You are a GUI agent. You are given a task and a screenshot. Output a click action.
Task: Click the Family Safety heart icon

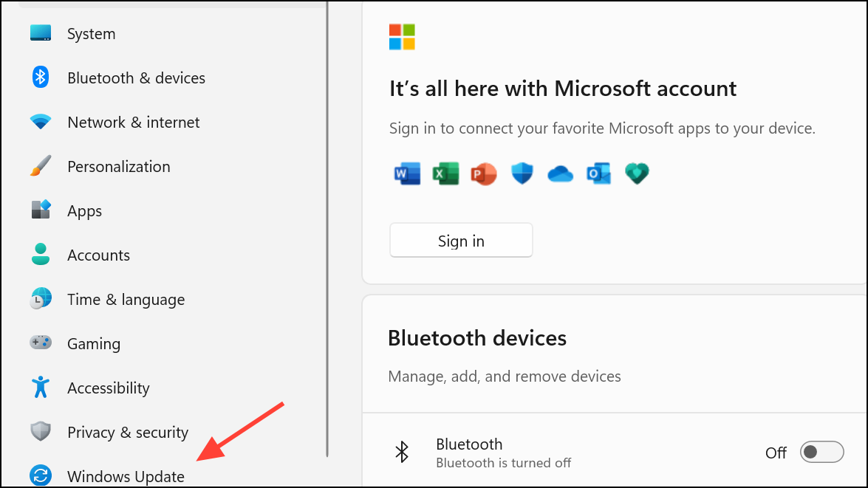(x=637, y=173)
